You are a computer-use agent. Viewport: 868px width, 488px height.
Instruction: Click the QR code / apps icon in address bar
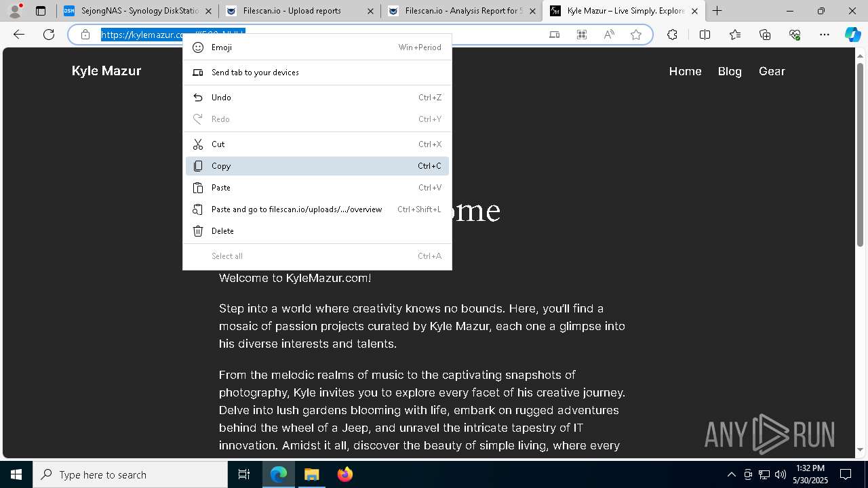582,35
